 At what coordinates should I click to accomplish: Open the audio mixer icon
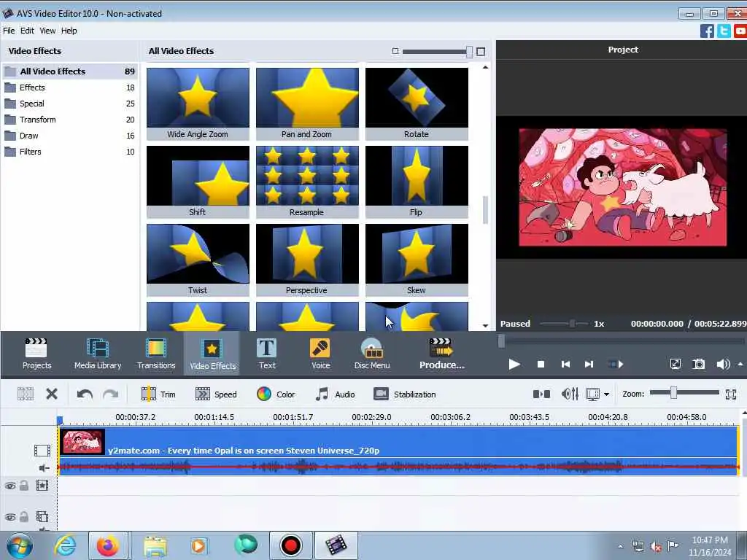[570, 394]
